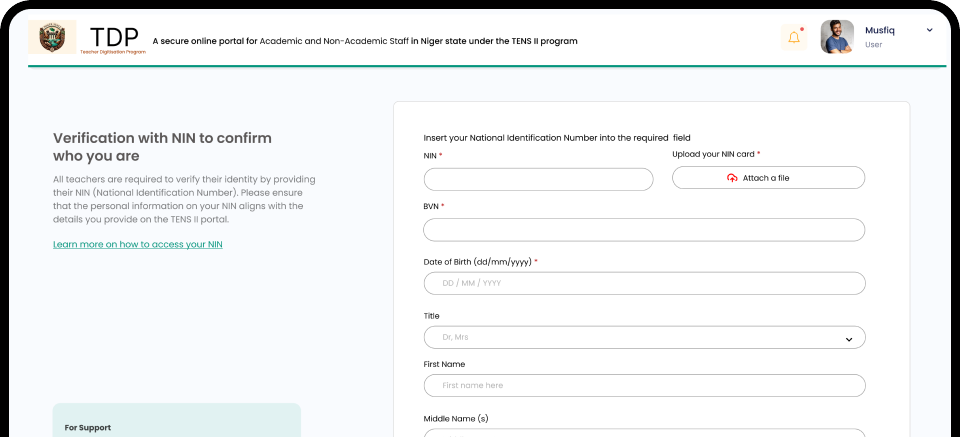Click the Date of Birth field

[644, 283]
